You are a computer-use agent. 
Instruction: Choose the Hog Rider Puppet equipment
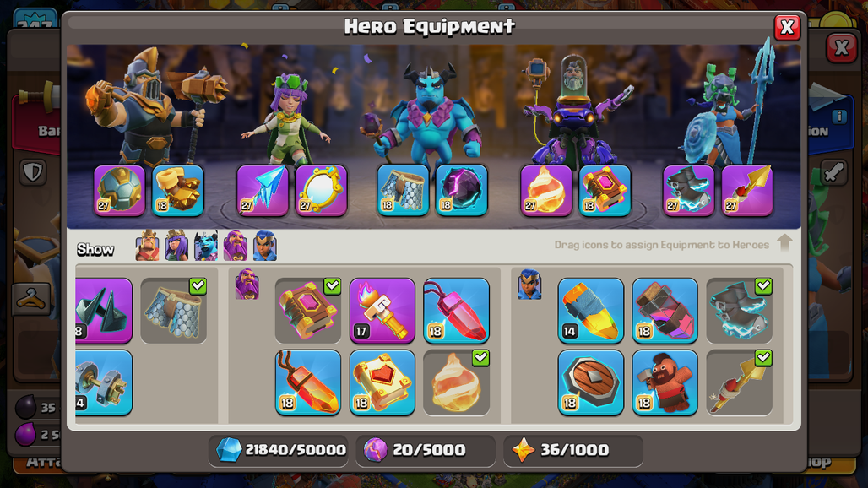pos(665,382)
